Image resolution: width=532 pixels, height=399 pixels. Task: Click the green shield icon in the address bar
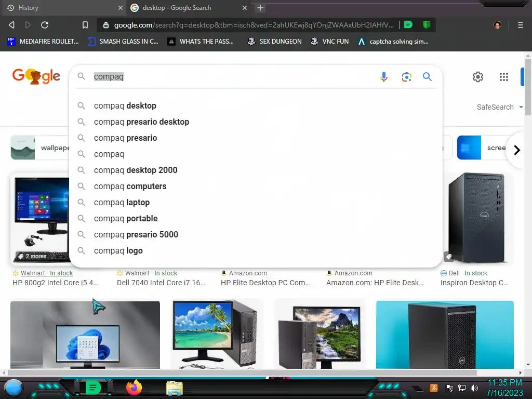427,25
